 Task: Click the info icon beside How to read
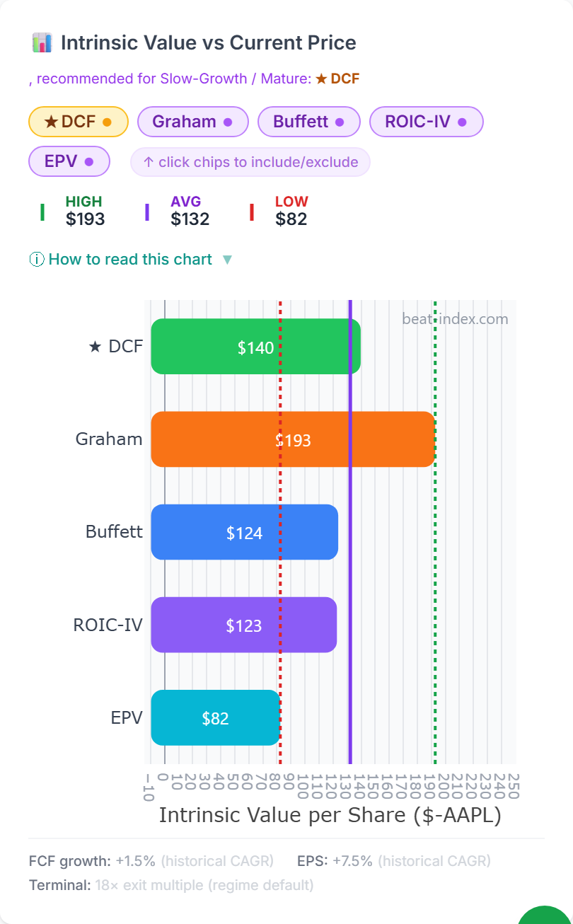click(x=36, y=260)
